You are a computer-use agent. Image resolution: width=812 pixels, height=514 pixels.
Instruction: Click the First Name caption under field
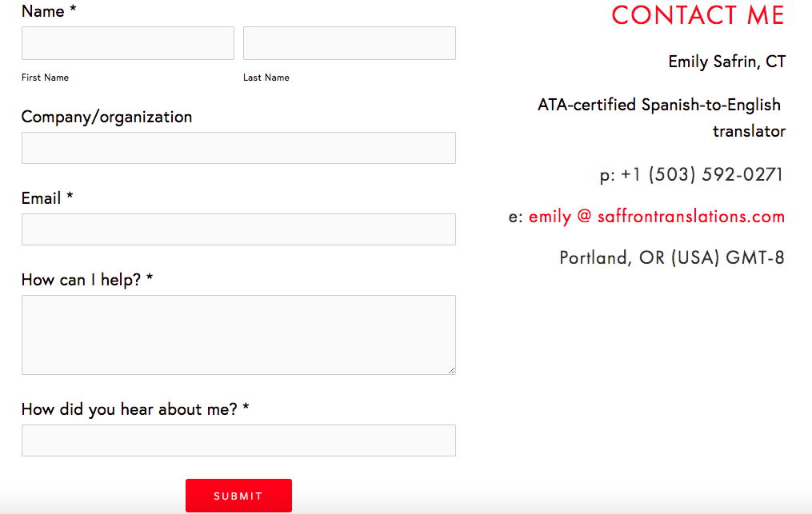click(45, 77)
